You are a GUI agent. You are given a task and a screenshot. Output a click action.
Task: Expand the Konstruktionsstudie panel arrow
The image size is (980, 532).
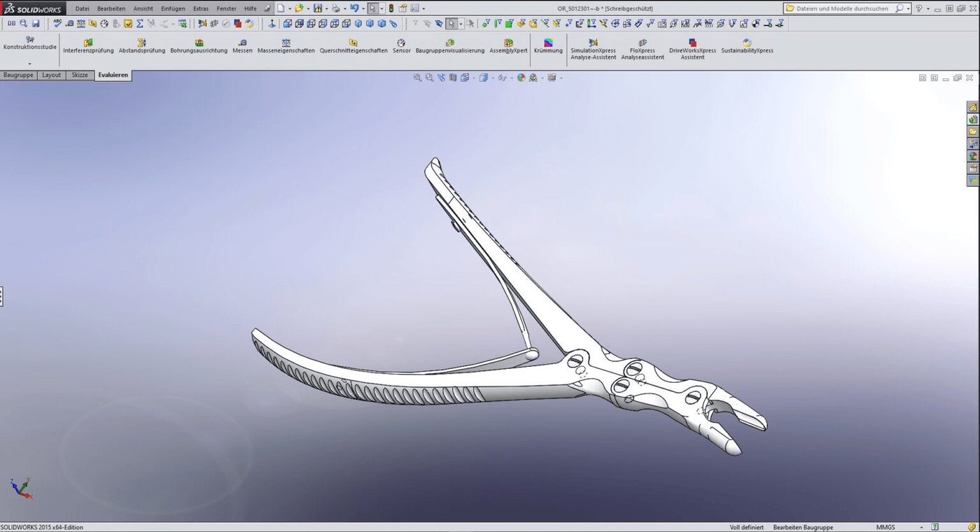(x=29, y=64)
